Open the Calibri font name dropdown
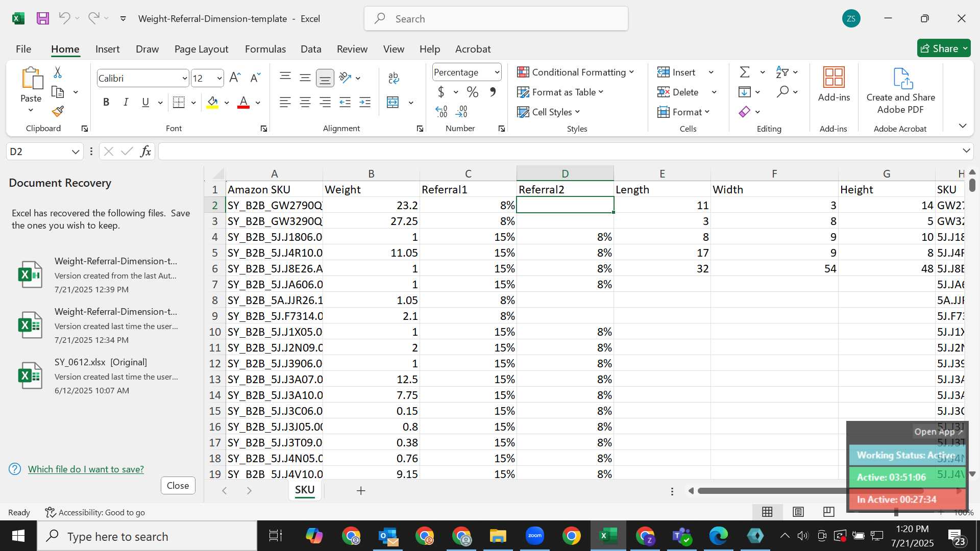Screen dimensions: 980x551 [x=185, y=79]
